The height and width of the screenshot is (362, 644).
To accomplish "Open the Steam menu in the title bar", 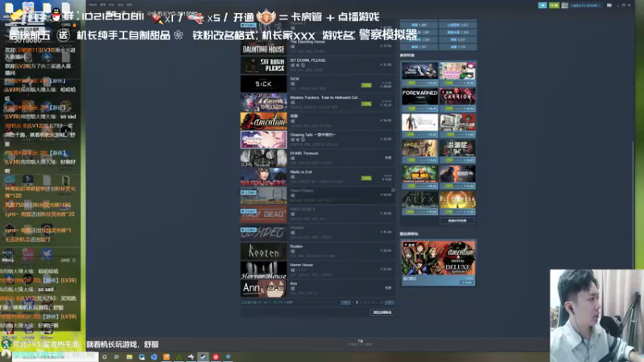I will tap(93, 5).
